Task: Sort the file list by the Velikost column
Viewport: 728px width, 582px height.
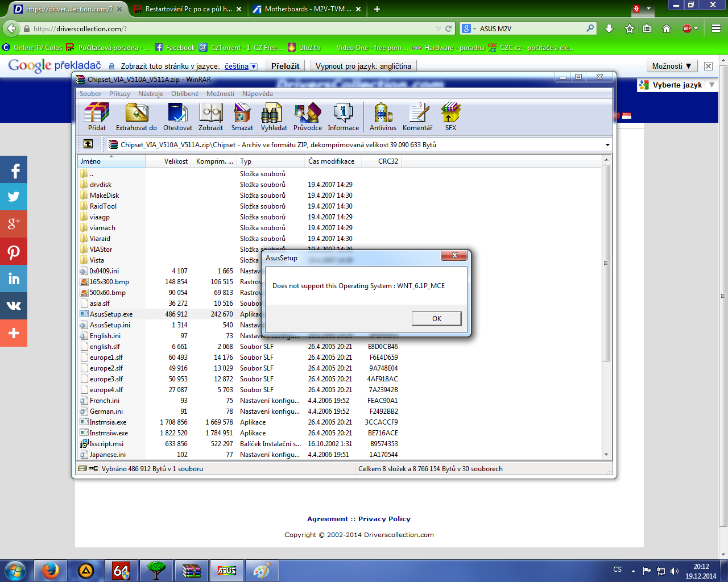Action: tap(168, 161)
